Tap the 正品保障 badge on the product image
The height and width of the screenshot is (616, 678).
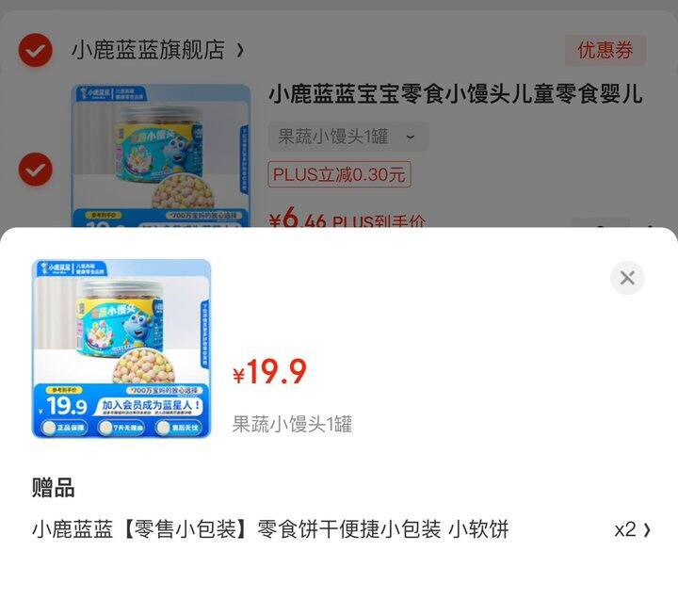[x=64, y=428]
